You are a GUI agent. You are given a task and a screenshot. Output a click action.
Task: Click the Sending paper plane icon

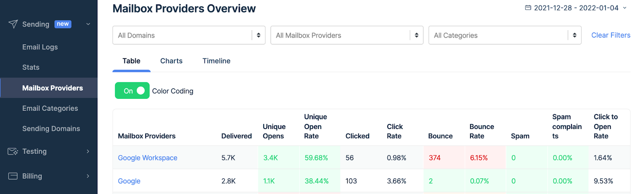pos(13,24)
